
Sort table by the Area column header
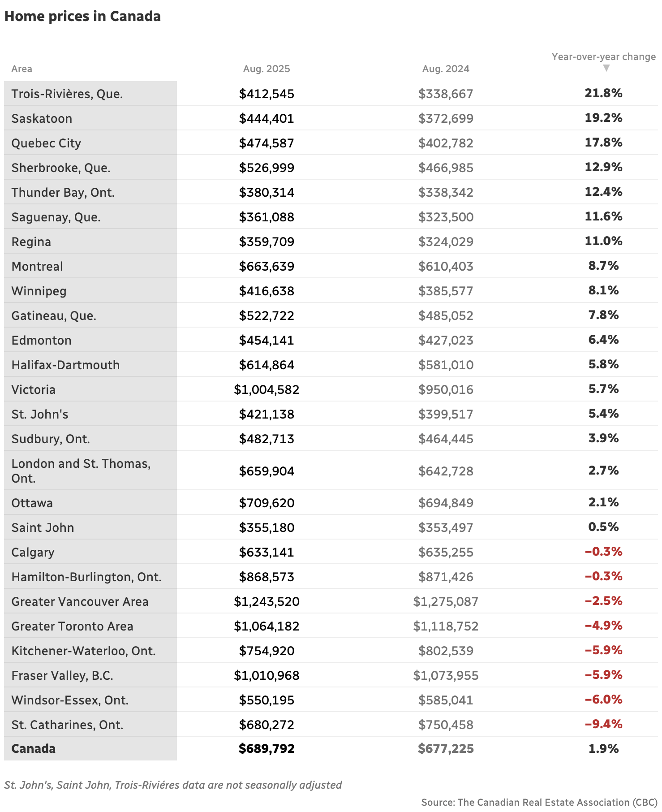point(22,69)
